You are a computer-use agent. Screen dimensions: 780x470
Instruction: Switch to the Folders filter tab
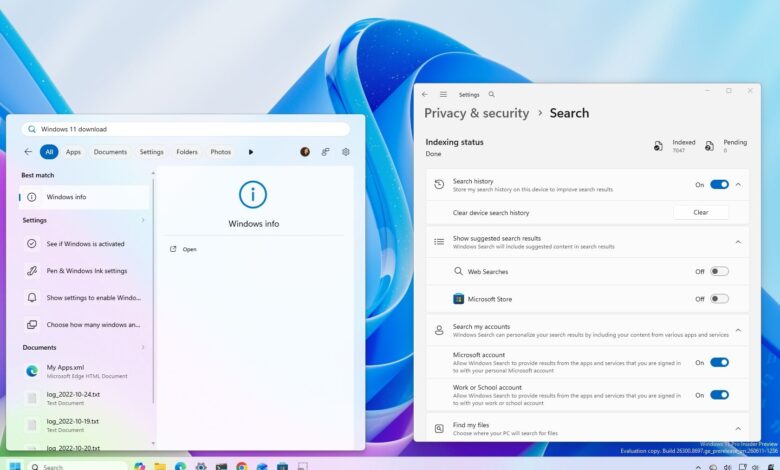click(x=187, y=152)
